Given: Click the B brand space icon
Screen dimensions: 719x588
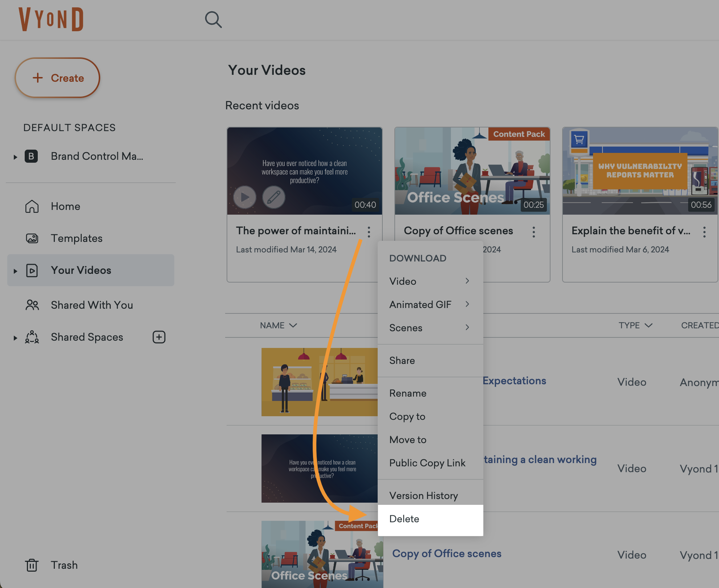Looking at the screenshot, I should click(x=31, y=156).
